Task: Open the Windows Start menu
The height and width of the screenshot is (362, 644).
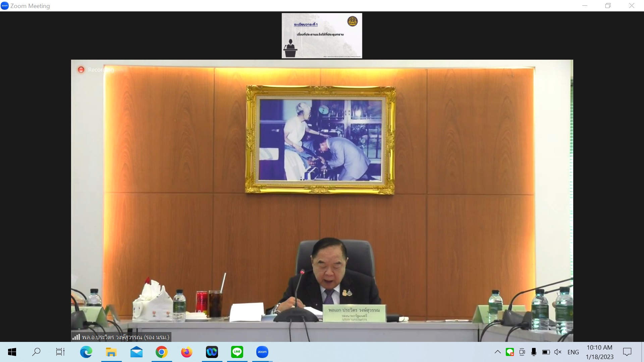Action: tap(12, 352)
